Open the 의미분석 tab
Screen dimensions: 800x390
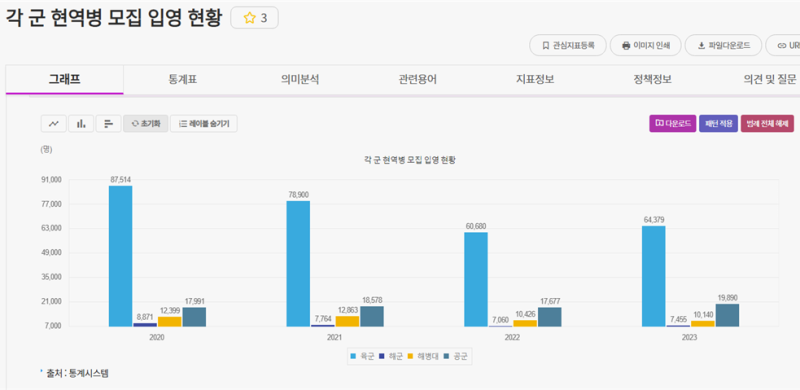coord(300,80)
